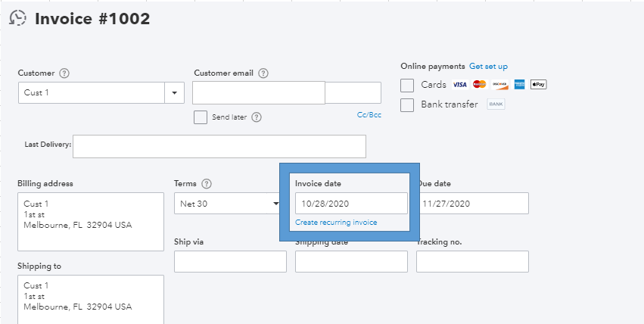Click Create recurring invoice link
The width and height of the screenshot is (644, 324).
(336, 223)
